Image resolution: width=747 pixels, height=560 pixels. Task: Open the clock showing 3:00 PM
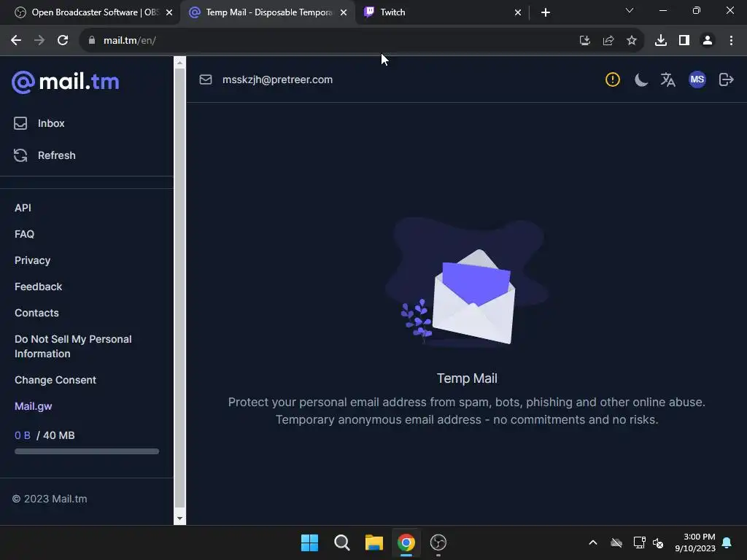point(695,542)
